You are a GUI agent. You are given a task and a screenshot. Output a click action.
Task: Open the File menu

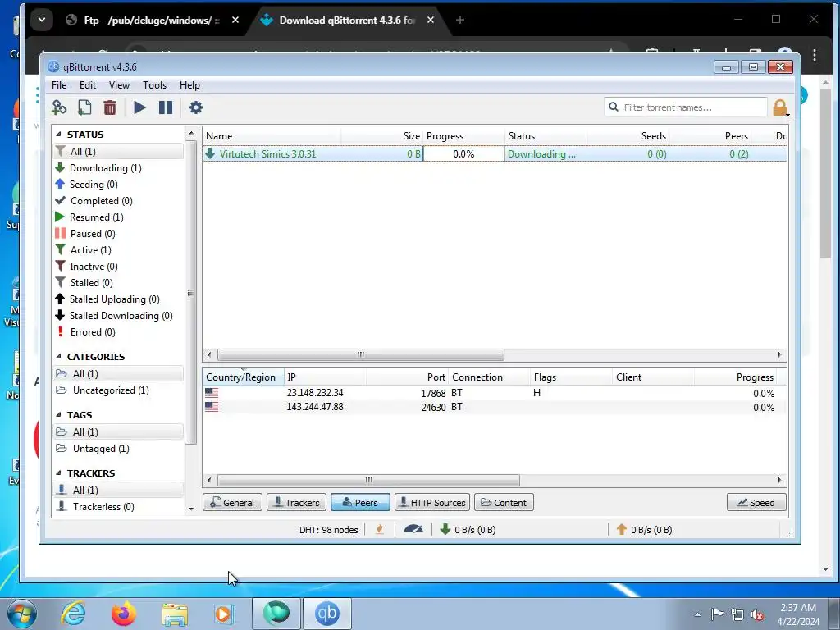click(x=59, y=85)
